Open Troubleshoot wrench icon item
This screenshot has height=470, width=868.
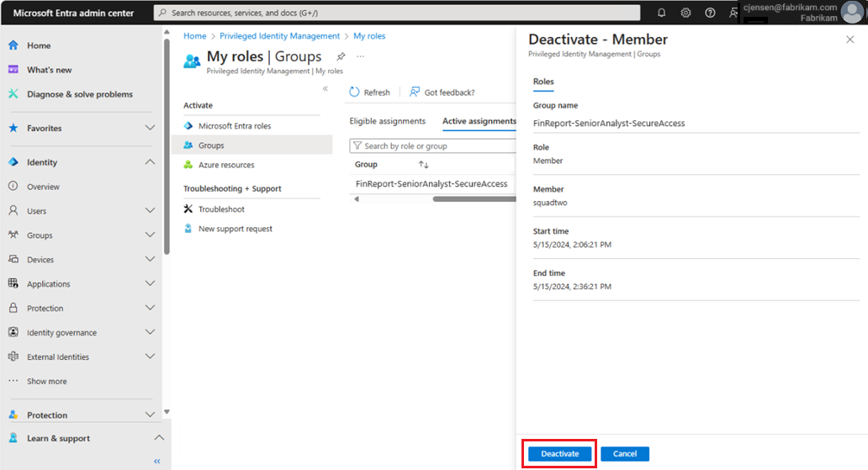pyautogui.click(x=188, y=209)
